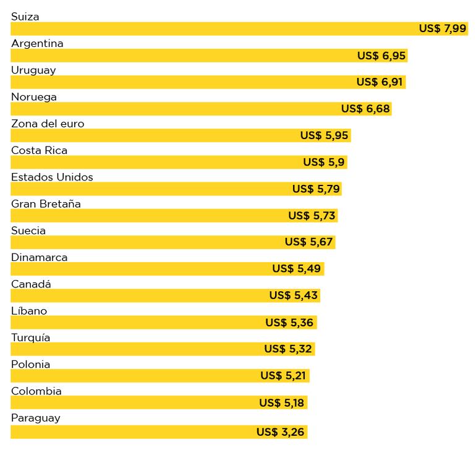Click the Suiza country label
The width and height of the screenshot is (476, 450).
[x=25, y=17]
